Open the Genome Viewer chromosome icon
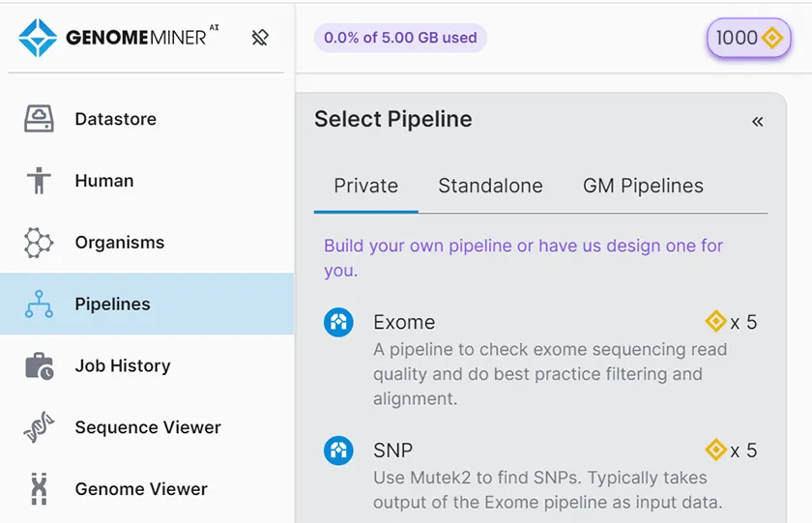812x523 pixels. pos(39,489)
